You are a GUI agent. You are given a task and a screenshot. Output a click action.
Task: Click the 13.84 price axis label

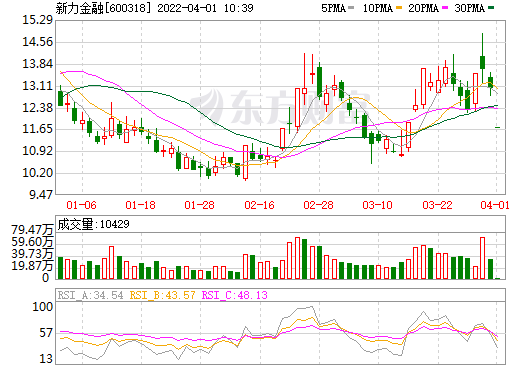[x=38, y=64]
